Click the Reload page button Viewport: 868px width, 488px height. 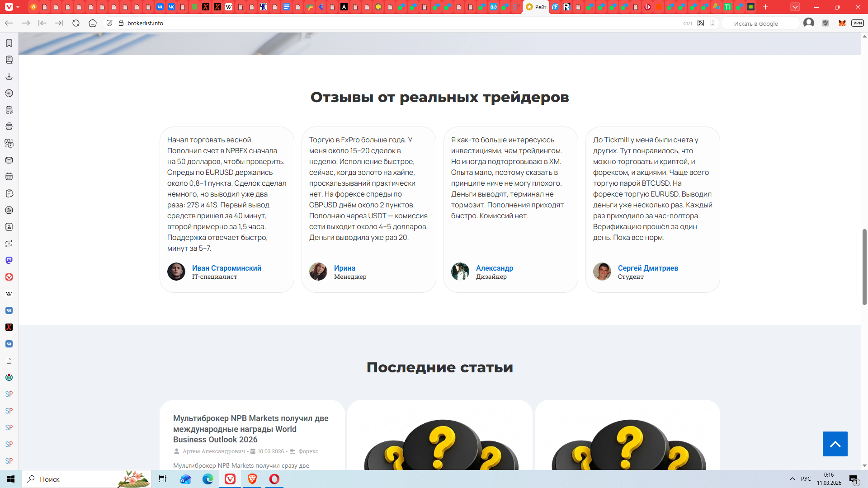point(76,23)
